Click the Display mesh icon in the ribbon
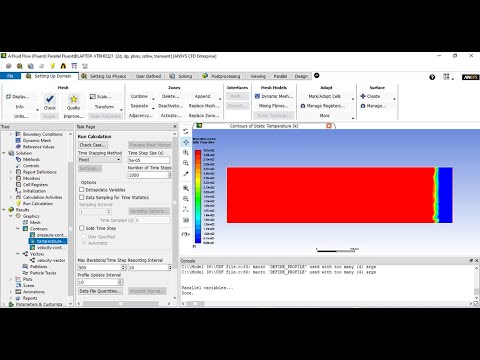480x360 pixels. (8, 97)
